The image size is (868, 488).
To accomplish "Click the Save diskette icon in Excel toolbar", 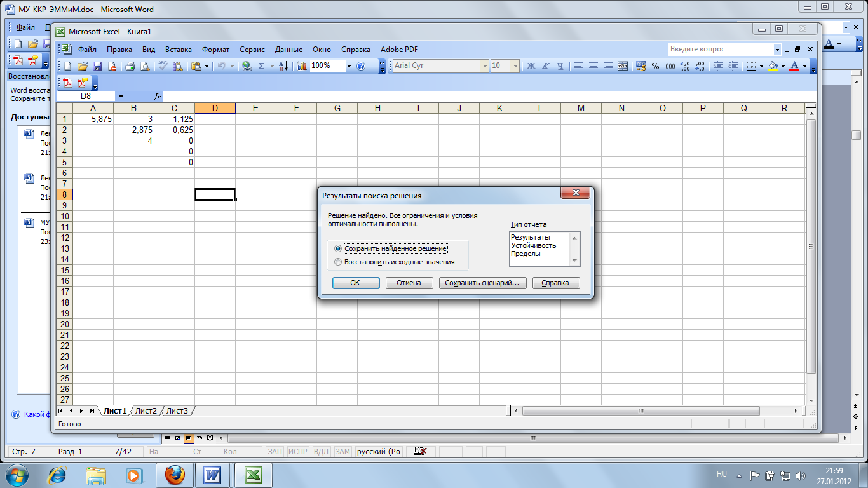I will [x=97, y=66].
